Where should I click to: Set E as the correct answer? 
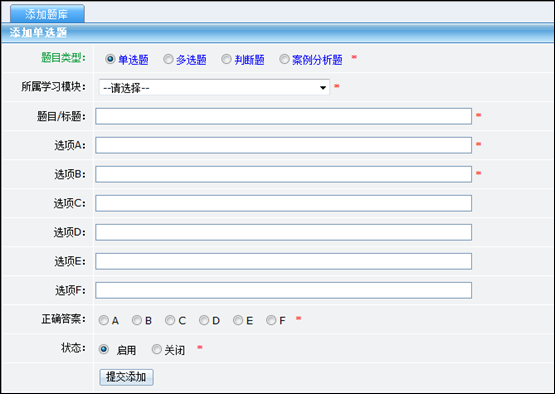pyautogui.click(x=238, y=320)
